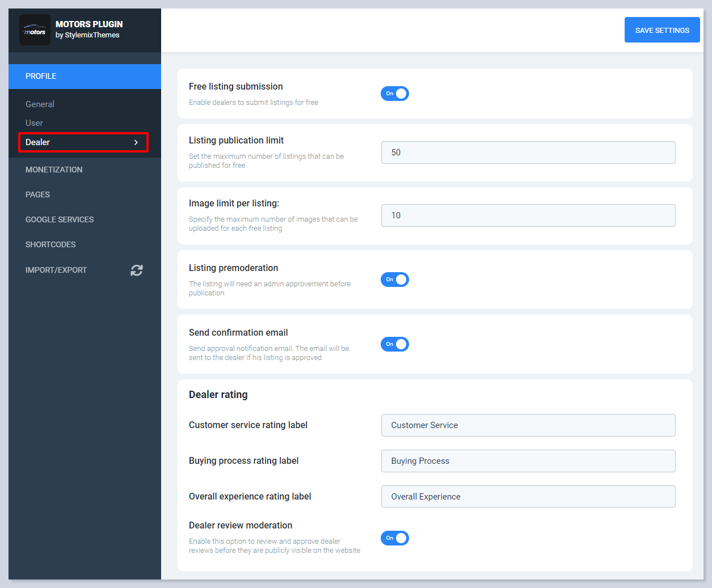This screenshot has height=588, width=712.
Task: Open the Dealer settings item
Action: [x=38, y=142]
